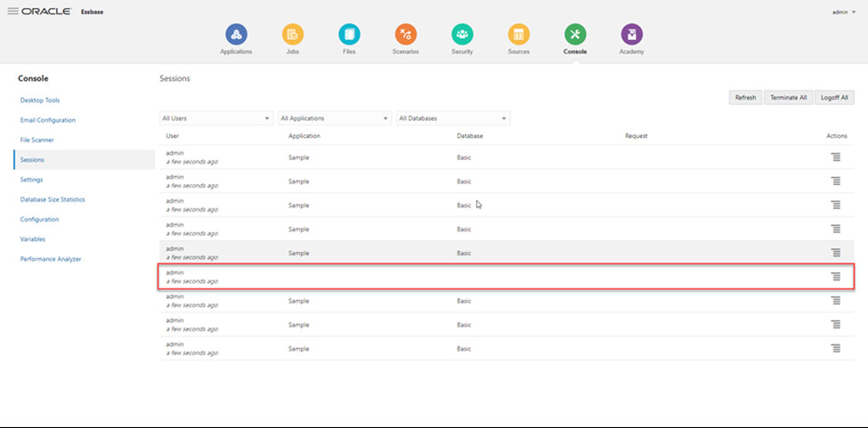The image size is (868, 428).
Task: Navigate to Scenarios
Action: pyautogui.click(x=406, y=40)
